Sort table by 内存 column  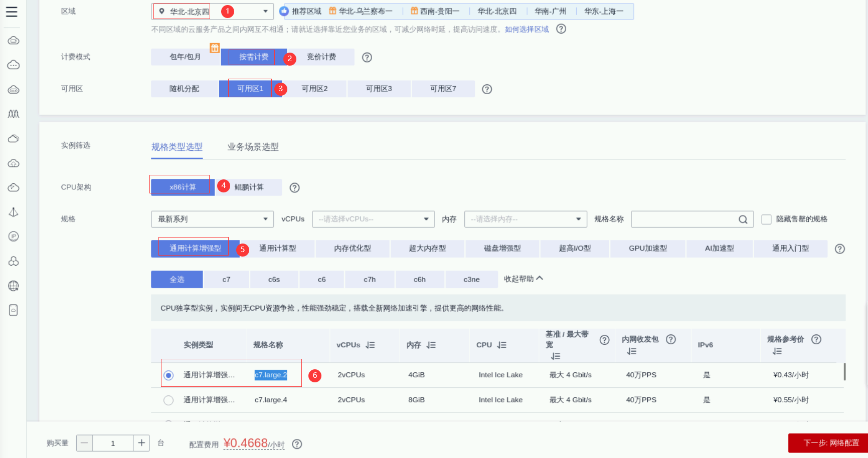431,345
